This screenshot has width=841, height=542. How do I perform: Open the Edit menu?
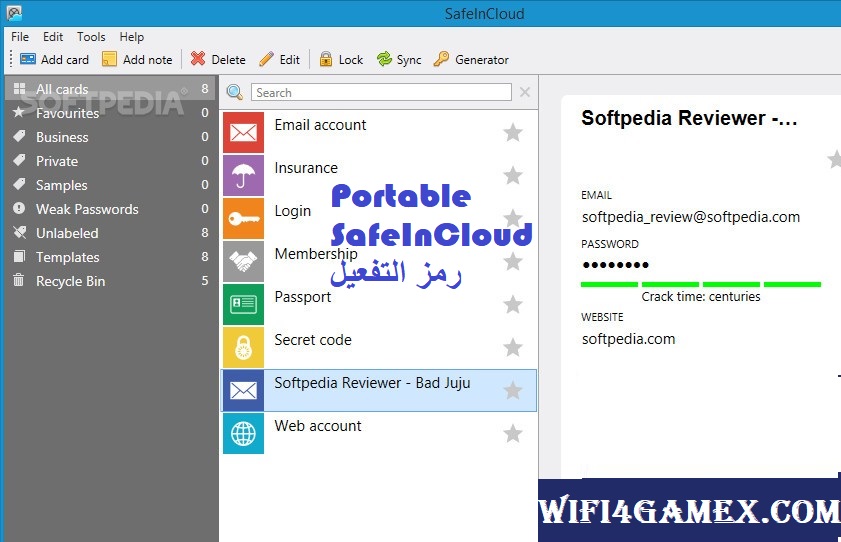(53, 37)
